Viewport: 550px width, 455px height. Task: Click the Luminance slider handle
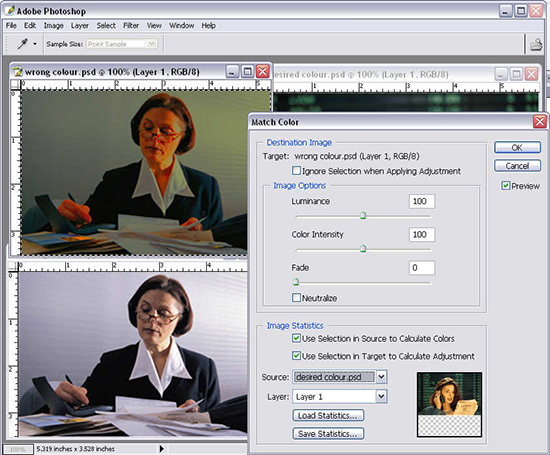point(363,215)
